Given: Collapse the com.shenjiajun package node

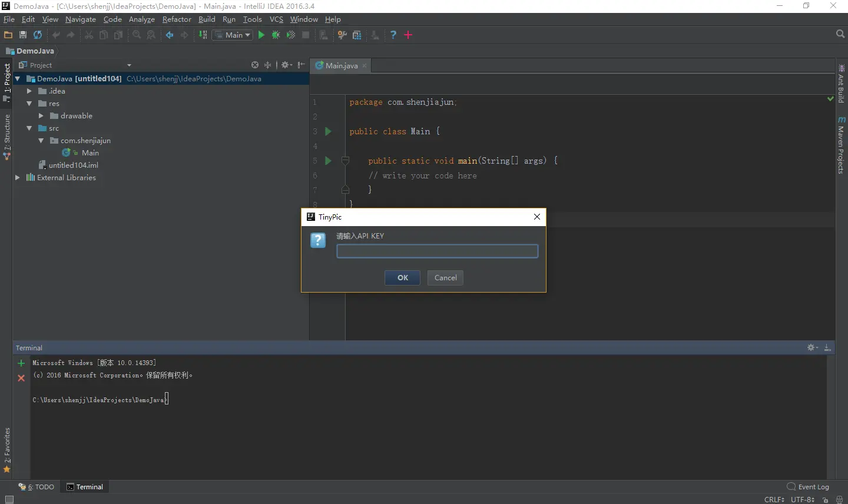Looking at the screenshot, I should tap(41, 140).
